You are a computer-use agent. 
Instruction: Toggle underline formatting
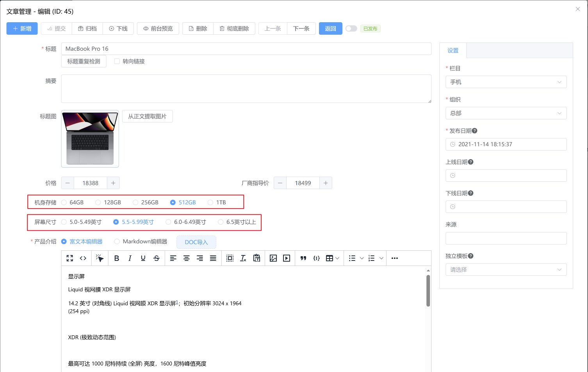143,258
